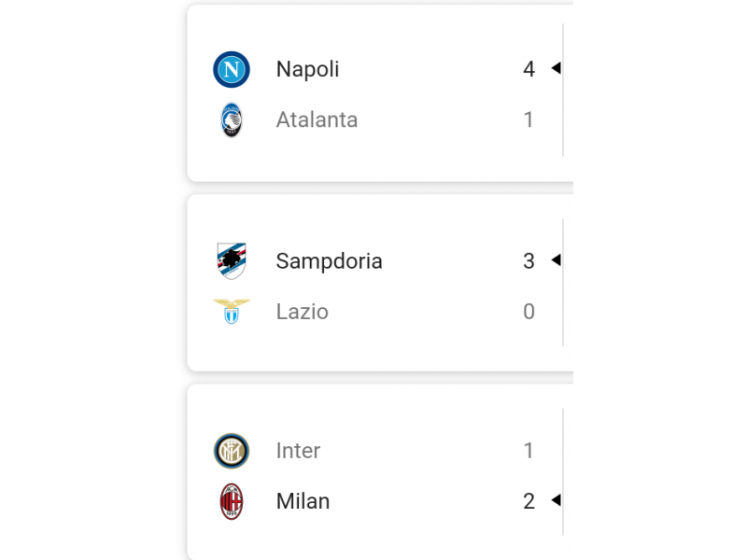Screen dimensions: 747x560
Task: Open the Inter team name link
Action: click(x=298, y=451)
